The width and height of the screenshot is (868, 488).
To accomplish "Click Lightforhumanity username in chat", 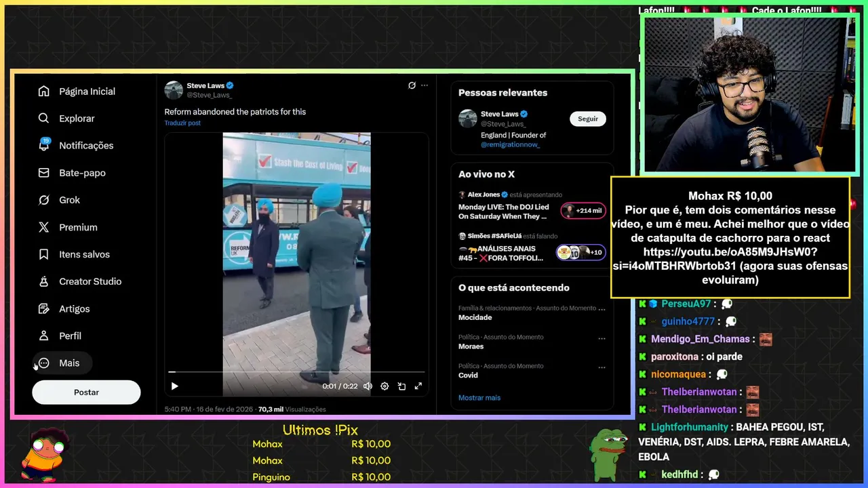I will pyautogui.click(x=690, y=427).
